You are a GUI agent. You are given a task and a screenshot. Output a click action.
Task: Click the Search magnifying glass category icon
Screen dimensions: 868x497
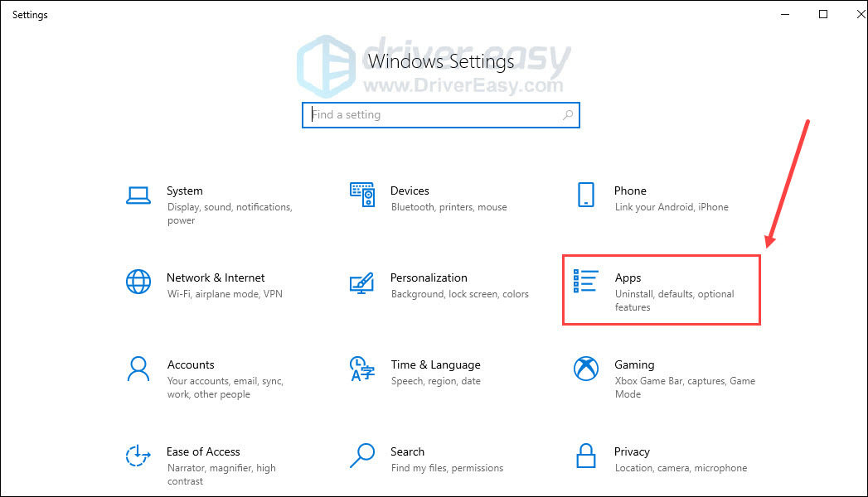tap(362, 456)
